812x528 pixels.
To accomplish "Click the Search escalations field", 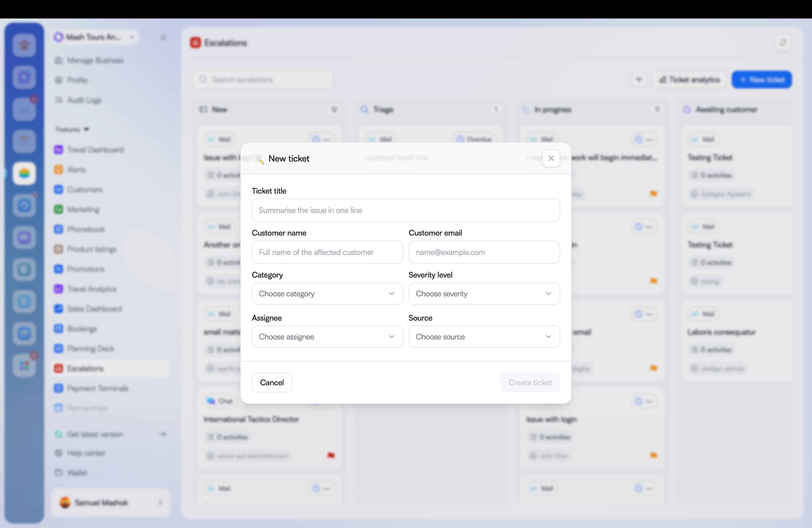I will [x=263, y=80].
